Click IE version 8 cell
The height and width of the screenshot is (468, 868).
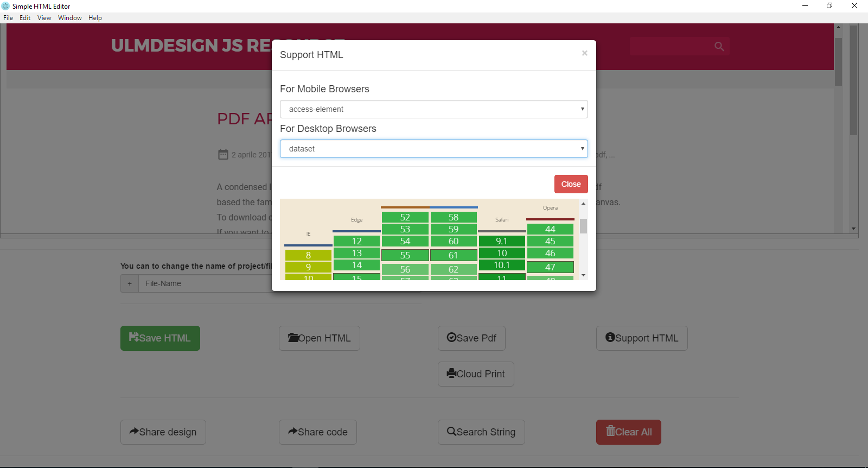(308, 255)
